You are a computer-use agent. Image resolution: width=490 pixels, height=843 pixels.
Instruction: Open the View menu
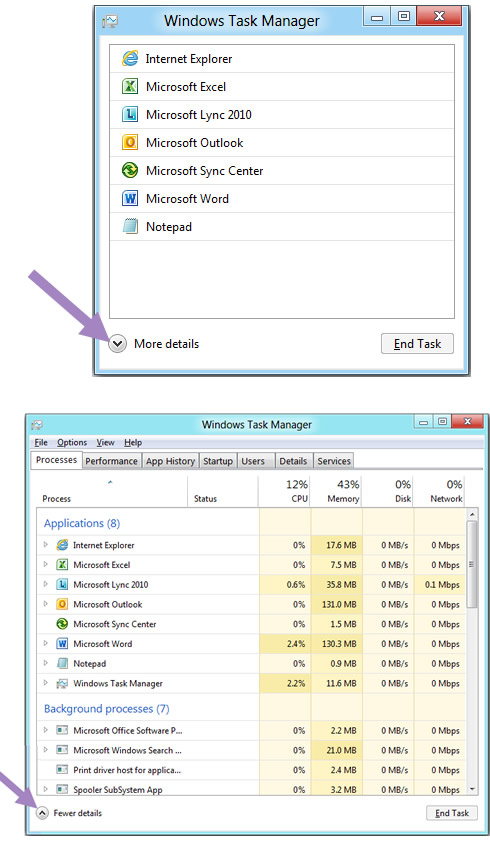click(x=105, y=442)
